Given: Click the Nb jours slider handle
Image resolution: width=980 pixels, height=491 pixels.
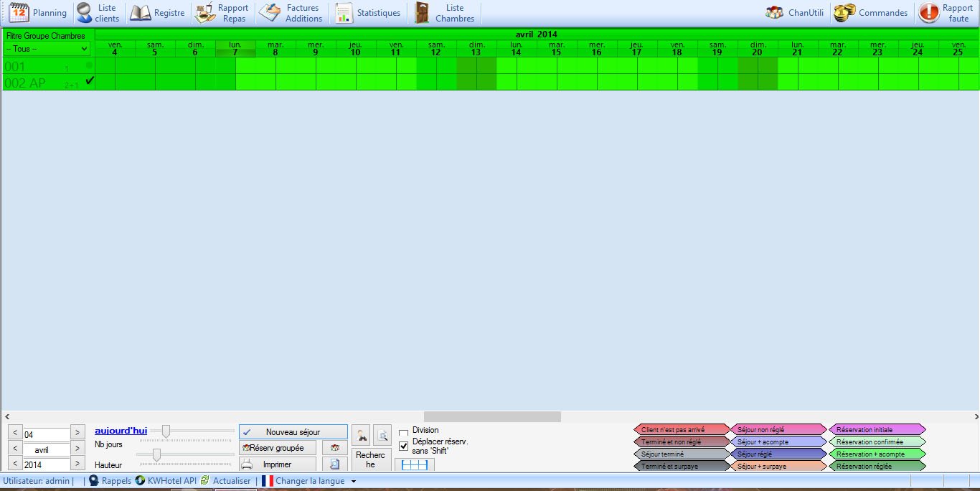Looking at the screenshot, I should click(x=166, y=431).
